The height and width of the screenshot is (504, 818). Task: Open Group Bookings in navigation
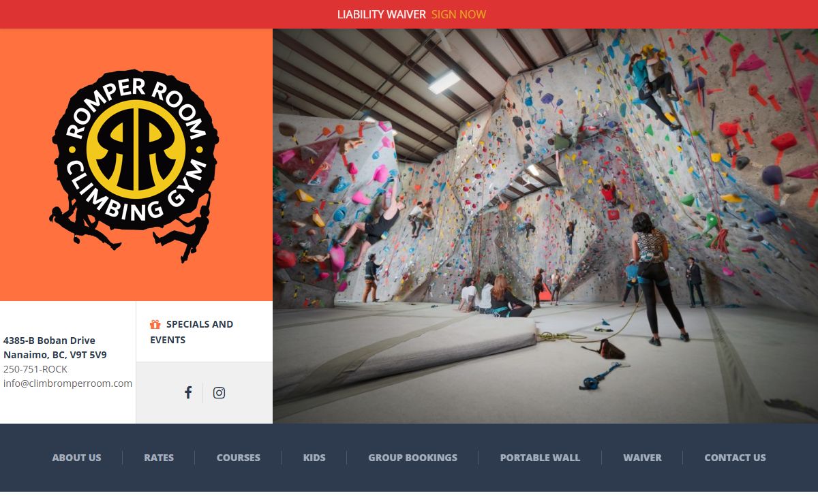(x=413, y=458)
